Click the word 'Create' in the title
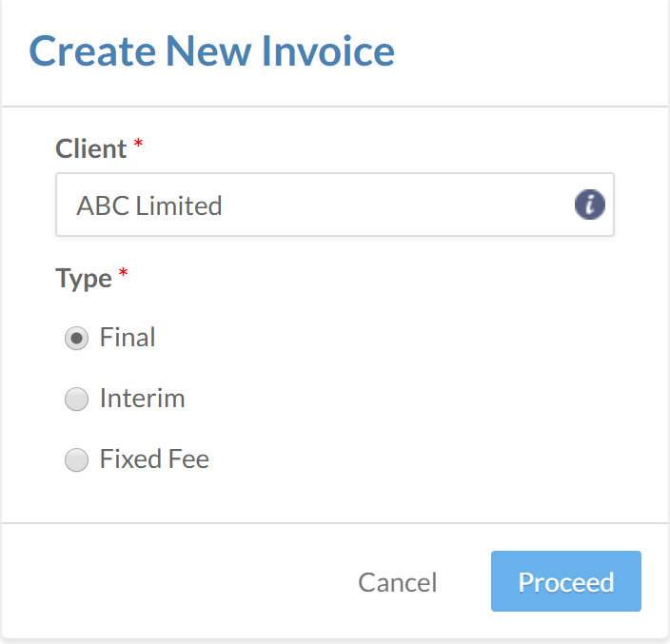 point(92,50)
